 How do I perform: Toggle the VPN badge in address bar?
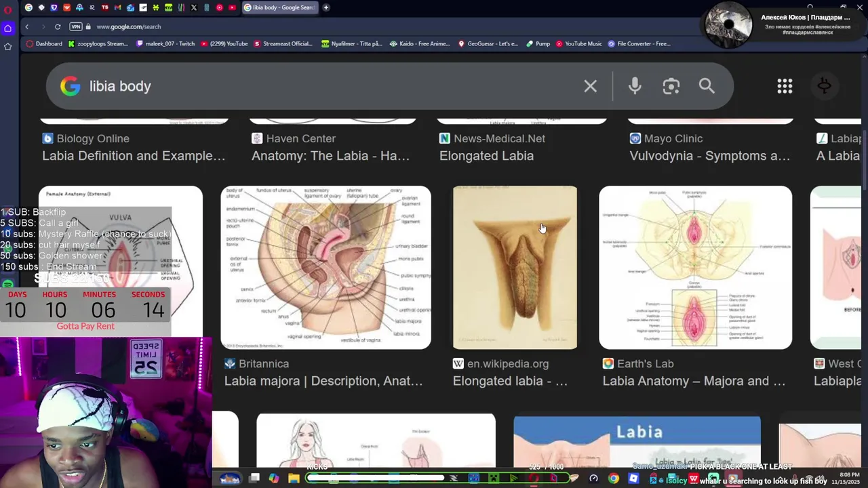(76, 26)
